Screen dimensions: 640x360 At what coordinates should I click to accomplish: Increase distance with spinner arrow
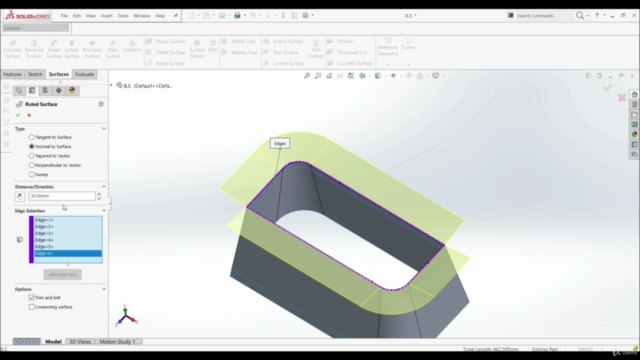coord(99,194)
